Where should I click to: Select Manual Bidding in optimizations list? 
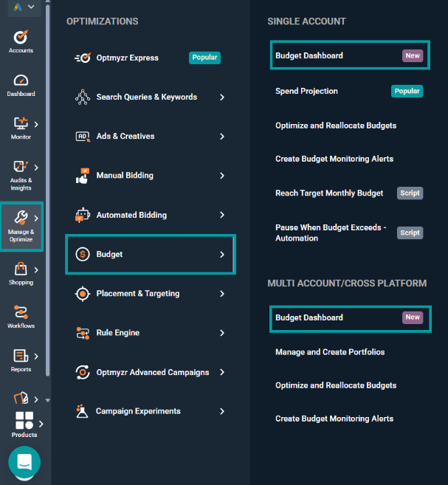(x=125, y=176)
